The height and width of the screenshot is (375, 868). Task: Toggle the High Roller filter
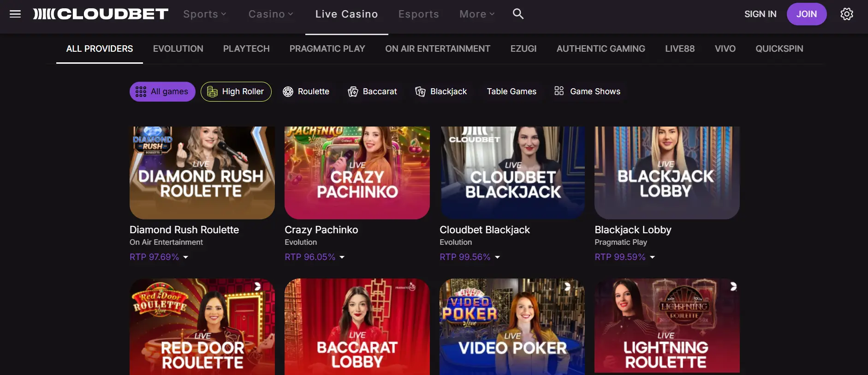click(x=236, y=91)
